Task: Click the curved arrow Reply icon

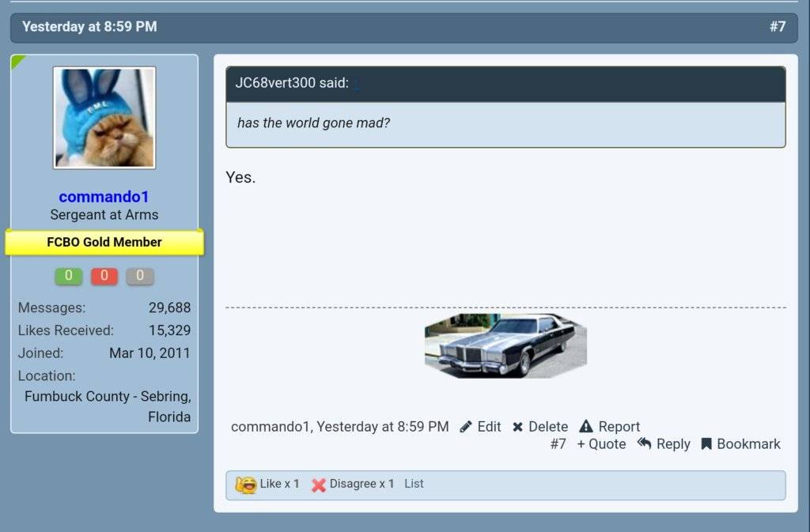Action: click(645, 444)
